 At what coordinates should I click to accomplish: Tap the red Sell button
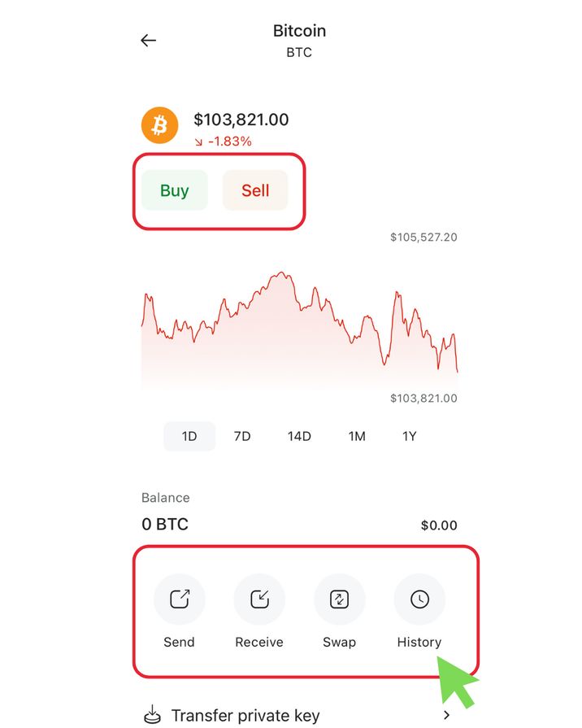pyautogui.click(x=255, y=190)
